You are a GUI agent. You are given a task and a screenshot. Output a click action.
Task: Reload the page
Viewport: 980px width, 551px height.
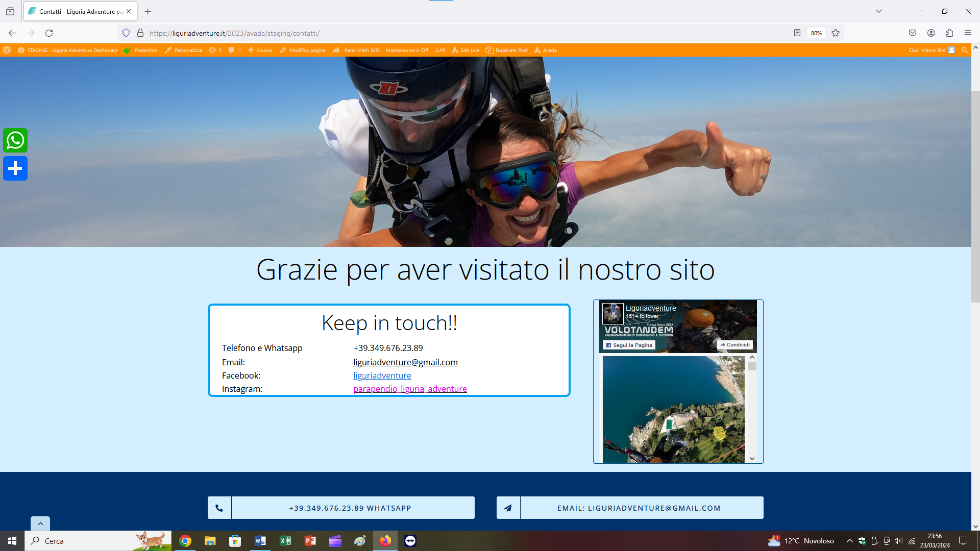click(x=49, y=33)
